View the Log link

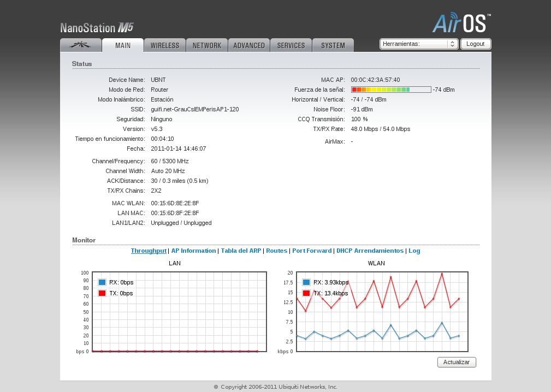point(414,251)
